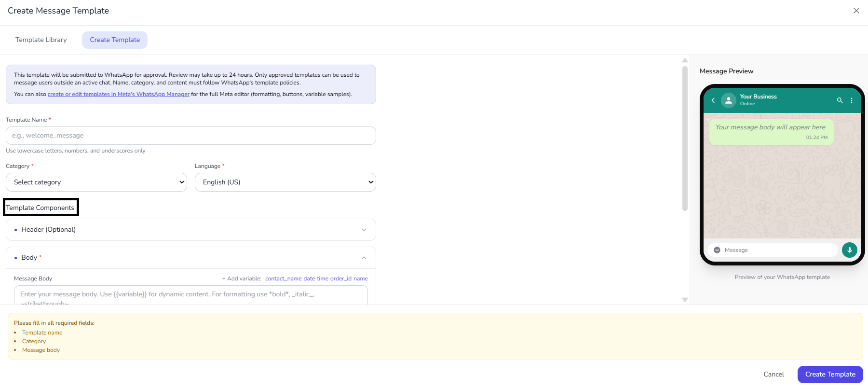This screenshot has height=390, width=868.
Task: Select the Create Template tab
Action: coord(115,40)
